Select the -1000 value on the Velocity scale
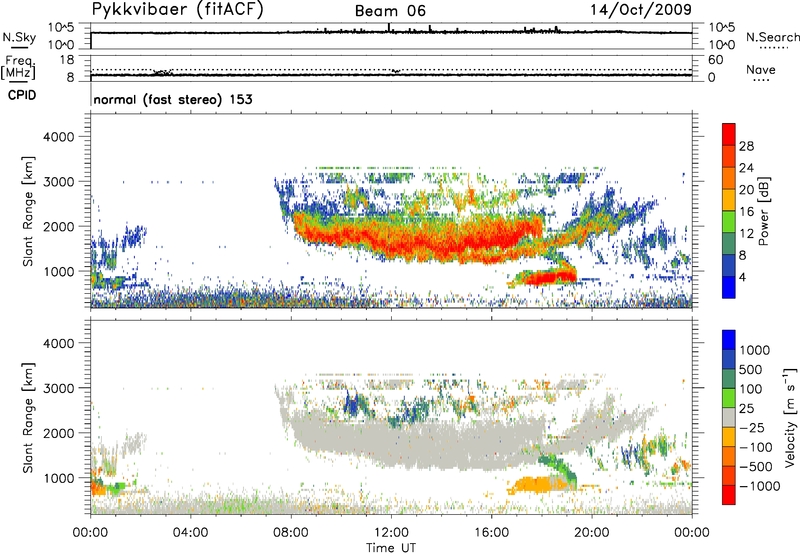 [760, 486]
